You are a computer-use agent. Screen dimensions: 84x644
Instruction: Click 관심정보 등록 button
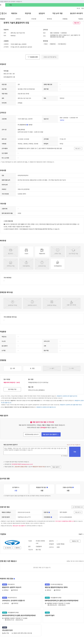(33, 57)
